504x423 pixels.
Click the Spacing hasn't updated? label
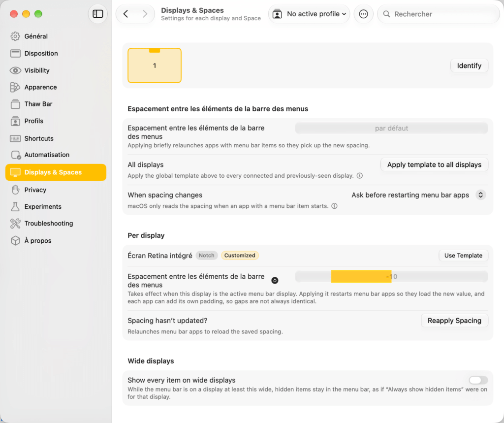[x=167, y=321]
